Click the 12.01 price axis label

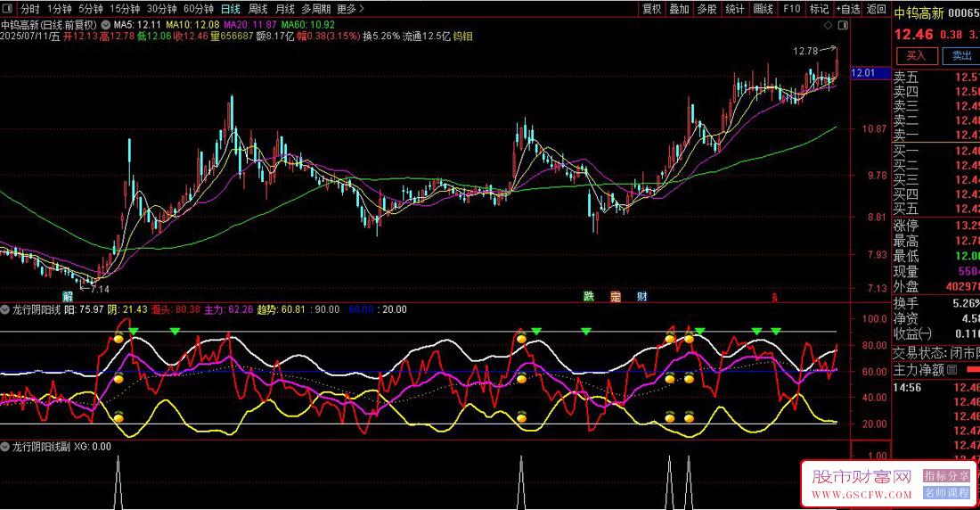870,73
